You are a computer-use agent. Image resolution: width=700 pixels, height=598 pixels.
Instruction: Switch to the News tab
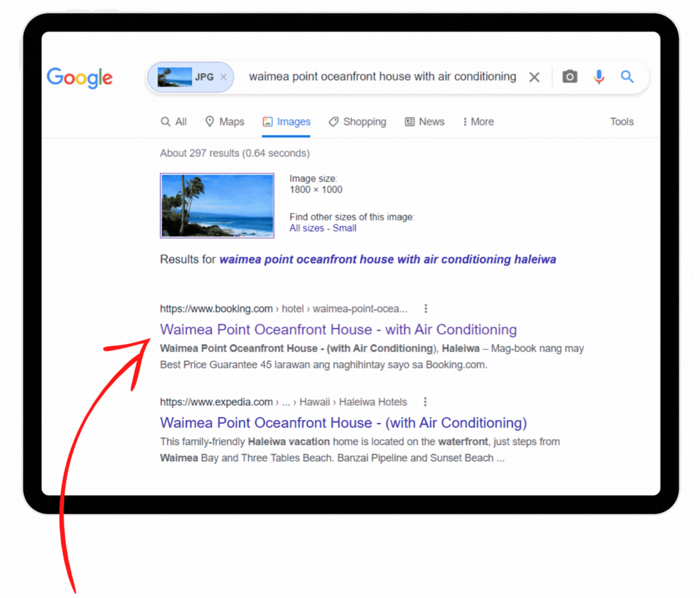click(424, 122)
